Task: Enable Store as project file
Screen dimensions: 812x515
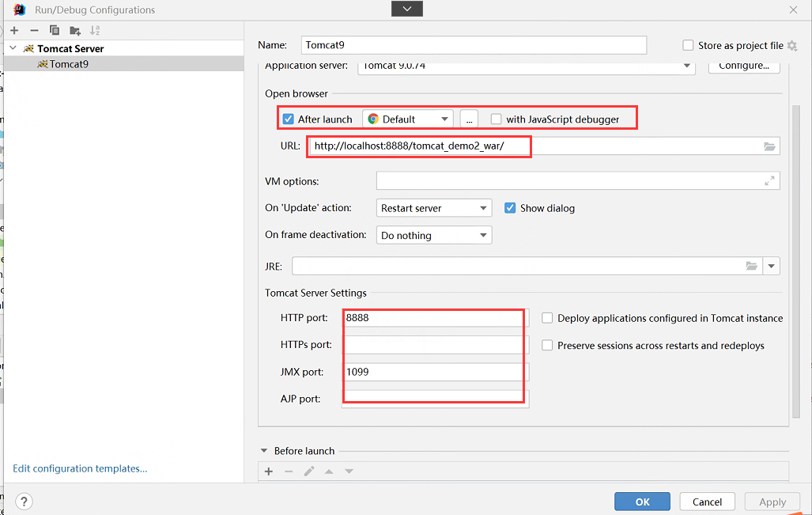Action: [688, 45]
